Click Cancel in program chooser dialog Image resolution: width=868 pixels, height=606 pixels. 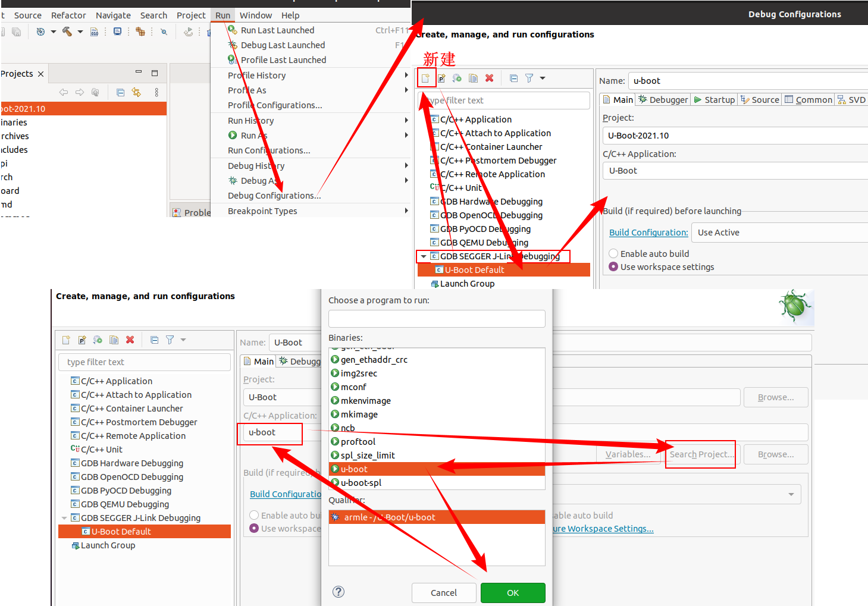(x=444, y=593)
